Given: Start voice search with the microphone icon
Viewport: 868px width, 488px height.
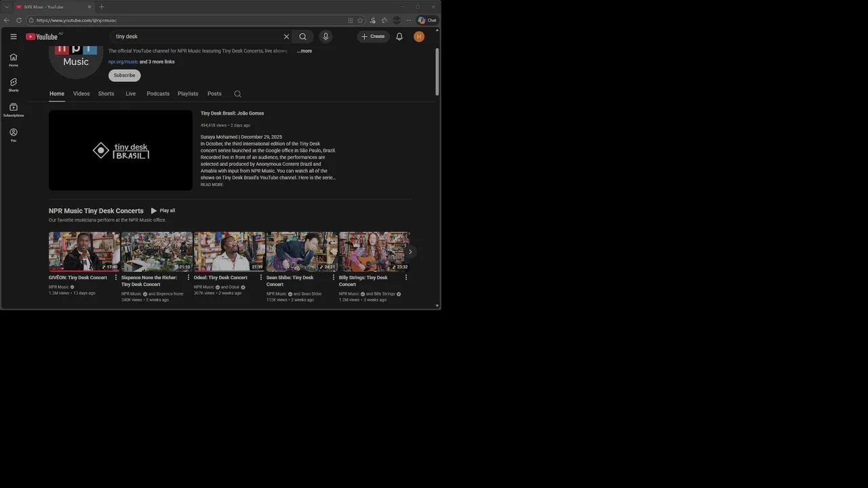Looking at the screenshot, I should coord(325,37).
